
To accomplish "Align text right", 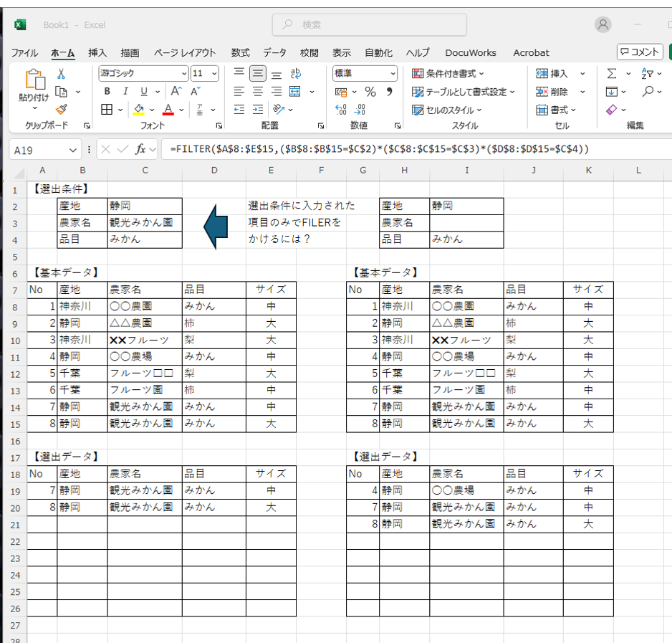I will (x=277, y=91).
